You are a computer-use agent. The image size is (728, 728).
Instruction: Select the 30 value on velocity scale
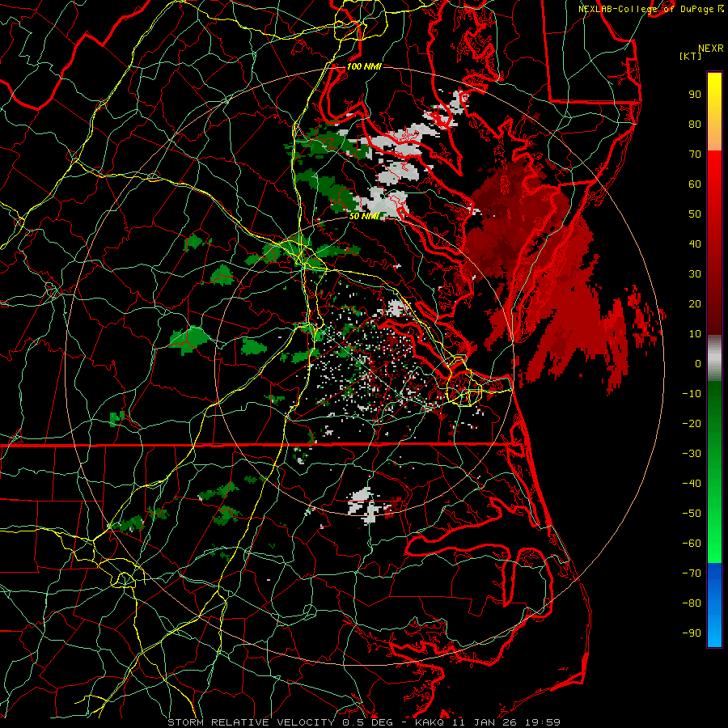(695, 274)
